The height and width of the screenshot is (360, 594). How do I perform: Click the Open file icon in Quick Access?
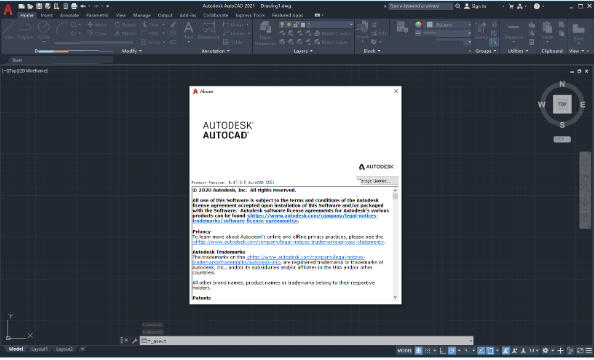30,6
